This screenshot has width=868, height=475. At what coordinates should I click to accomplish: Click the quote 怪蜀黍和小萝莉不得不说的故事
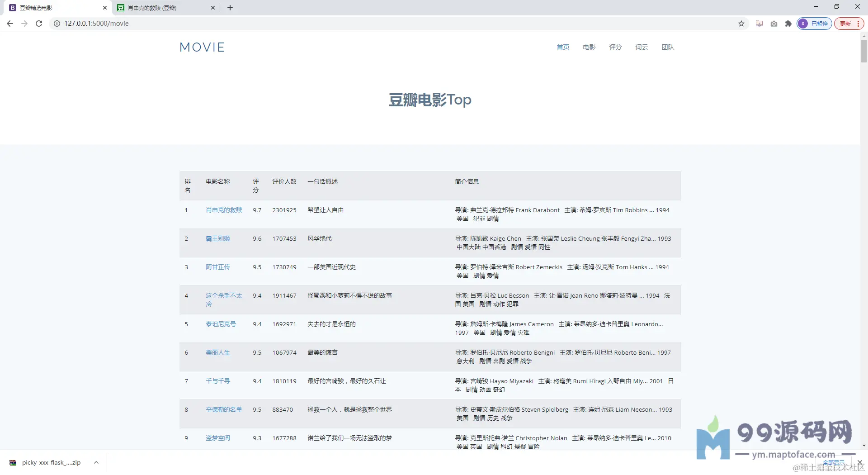(x=350, y=295)
